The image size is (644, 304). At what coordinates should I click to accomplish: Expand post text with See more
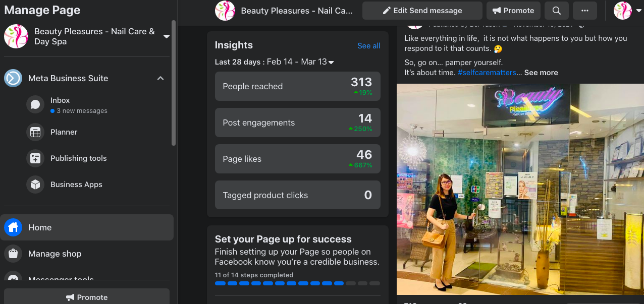(541, 73)
